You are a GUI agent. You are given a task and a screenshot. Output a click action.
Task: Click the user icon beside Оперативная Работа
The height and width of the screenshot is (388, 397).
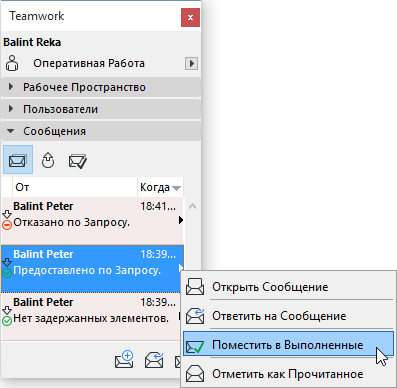(12, 63)
